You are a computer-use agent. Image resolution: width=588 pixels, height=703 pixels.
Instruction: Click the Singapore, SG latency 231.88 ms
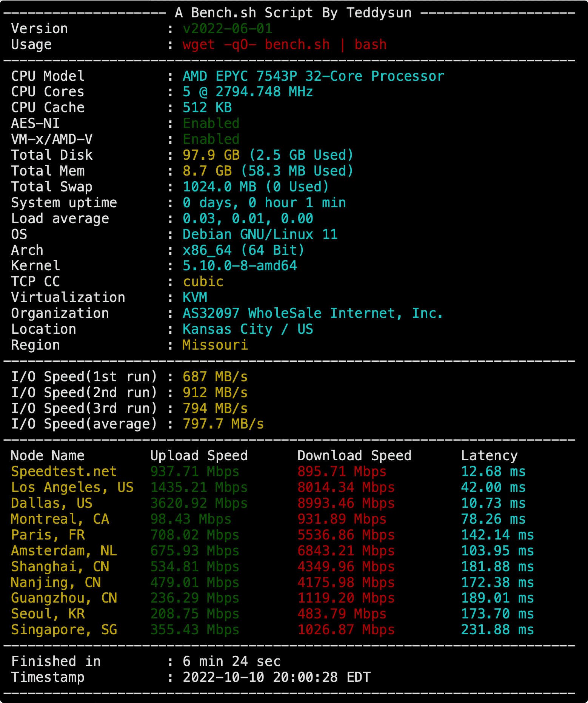[x=497, y=630]
